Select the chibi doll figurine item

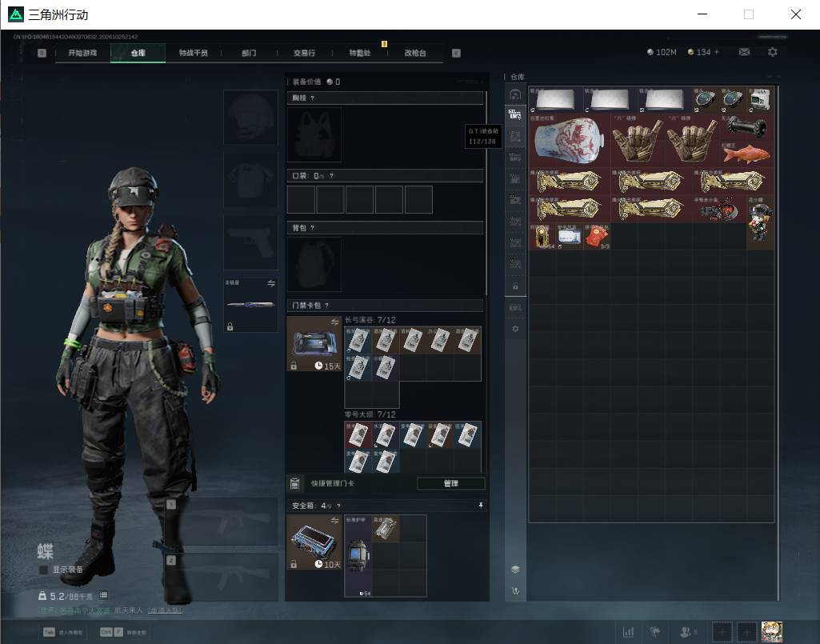coord(760,223)
